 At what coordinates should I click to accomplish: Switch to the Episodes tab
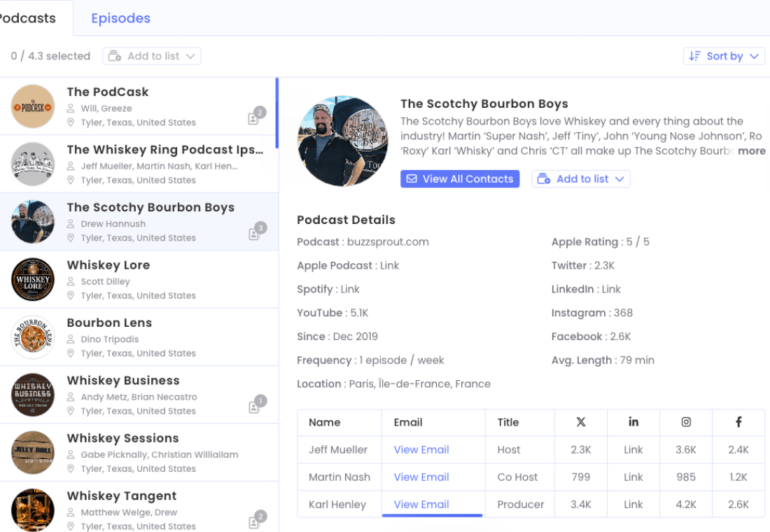coord(120,18)
